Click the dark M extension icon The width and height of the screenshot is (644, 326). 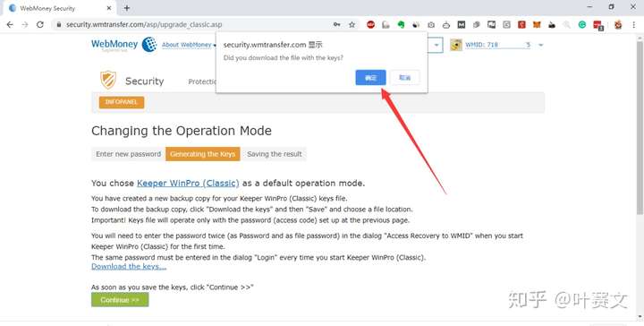pos(462,25)
